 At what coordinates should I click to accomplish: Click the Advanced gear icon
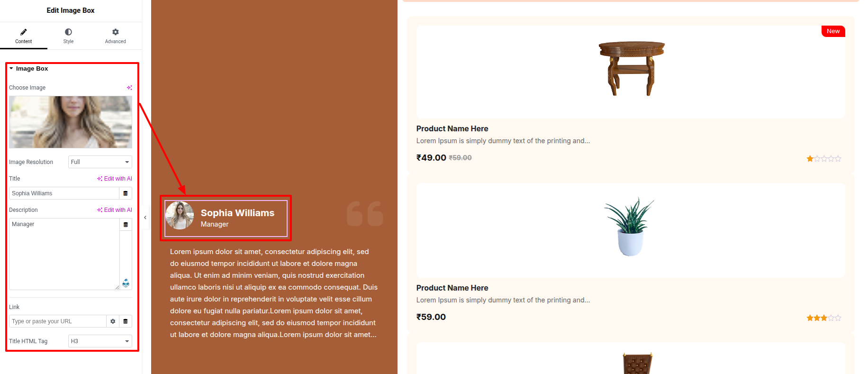pyautogui.click(x=116, y=32)
